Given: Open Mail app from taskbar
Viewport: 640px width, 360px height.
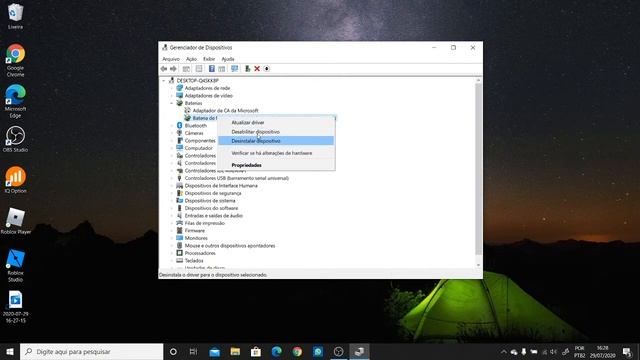Looking at the screenshot, I should point(214,351).
